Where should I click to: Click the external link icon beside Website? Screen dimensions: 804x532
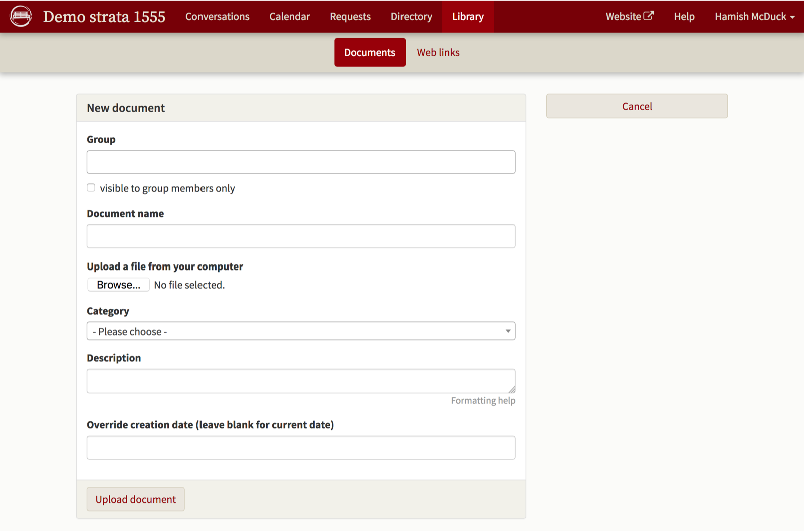(x=648, y=16)
